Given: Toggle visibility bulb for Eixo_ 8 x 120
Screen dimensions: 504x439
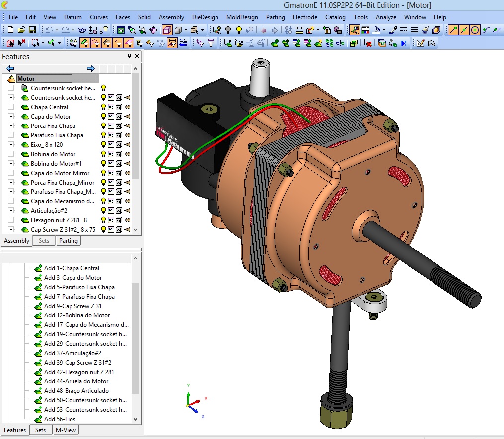Looking at the screenshot, I should pos(103,144).
